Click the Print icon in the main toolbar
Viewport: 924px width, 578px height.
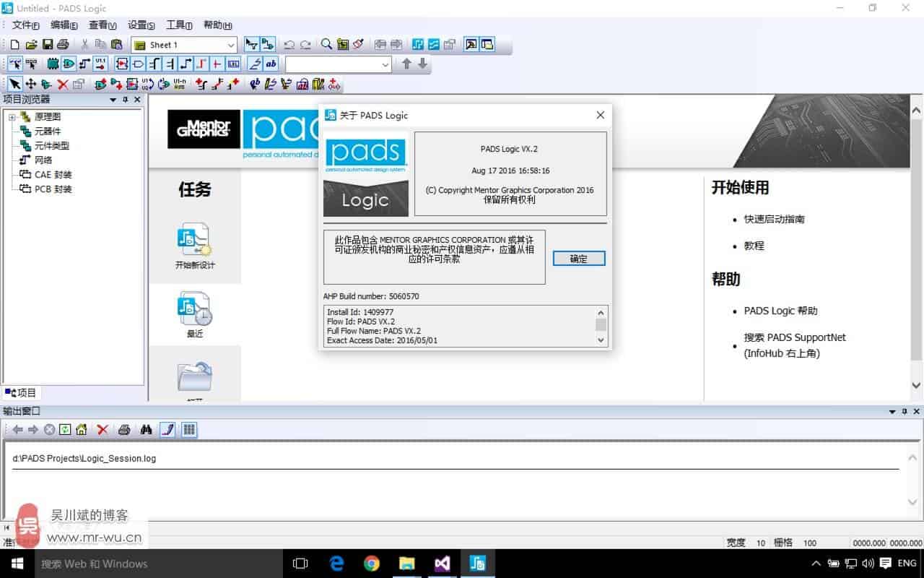pos(64,45)
